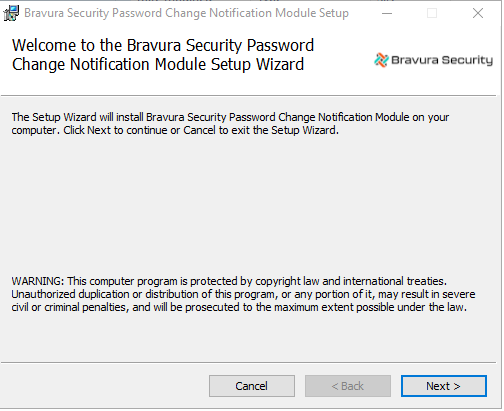This screenshot has width=504, height=411.
Task: Proceed with the Next > button
Action: click(x=444, y=386)
